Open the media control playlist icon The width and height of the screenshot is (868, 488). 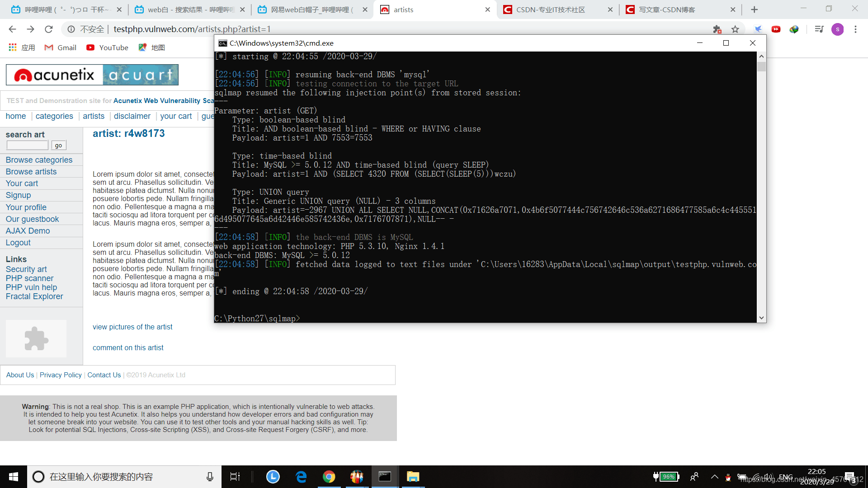(x=819, y=29)
